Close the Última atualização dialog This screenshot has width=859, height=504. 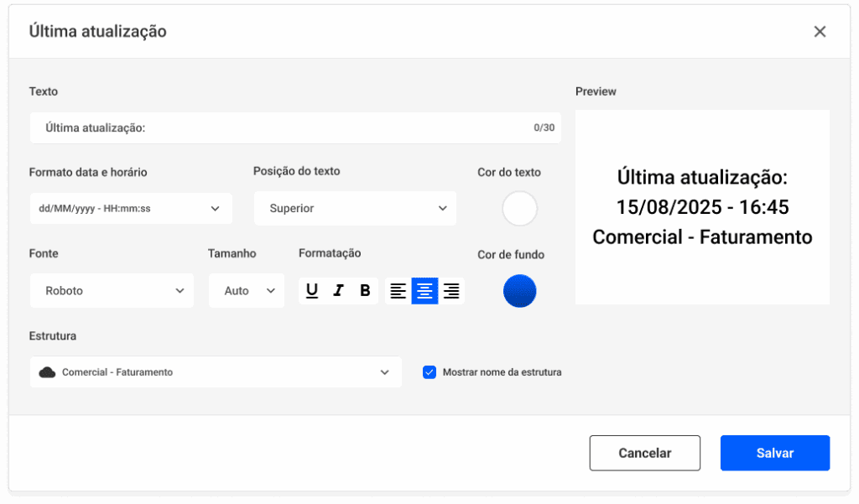click(820, 32)
